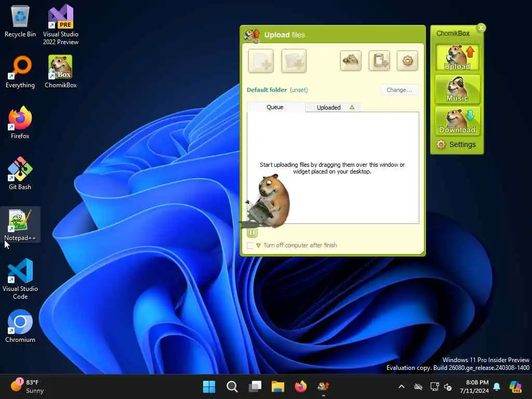Close the ChomikBox widget with green X

click(x=481, y=28)
